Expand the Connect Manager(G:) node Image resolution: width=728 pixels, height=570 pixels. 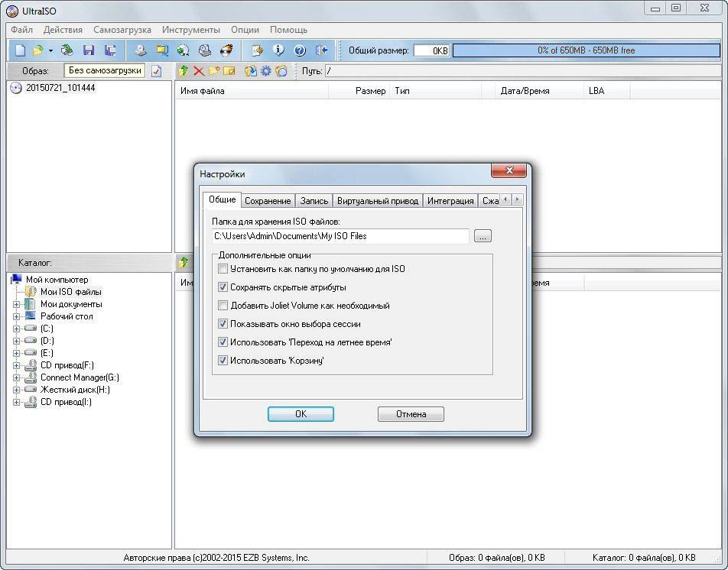coord(16,378)
